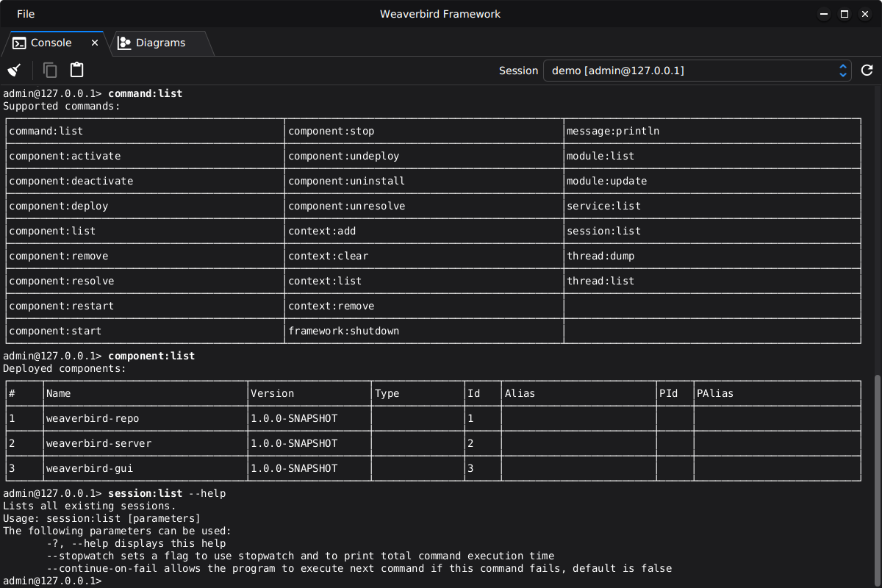Click the copy output icon
Screen dimensions: 882x588
point(49,69)
